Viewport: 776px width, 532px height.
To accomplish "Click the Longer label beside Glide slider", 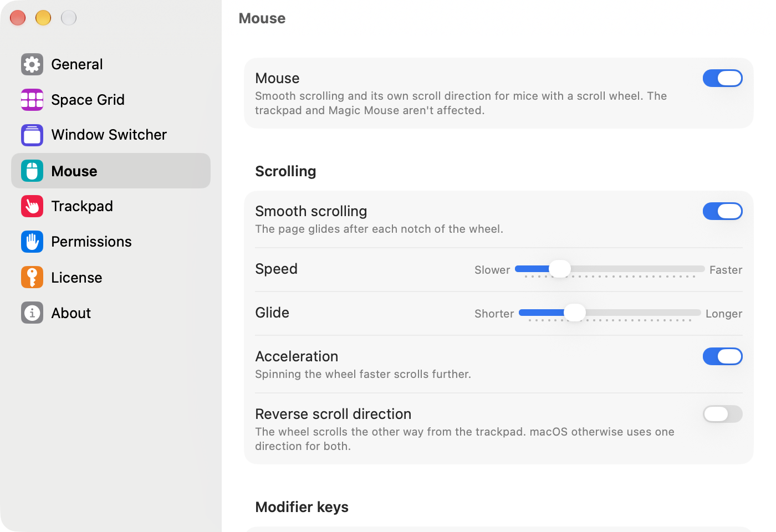I will (724, 314).
